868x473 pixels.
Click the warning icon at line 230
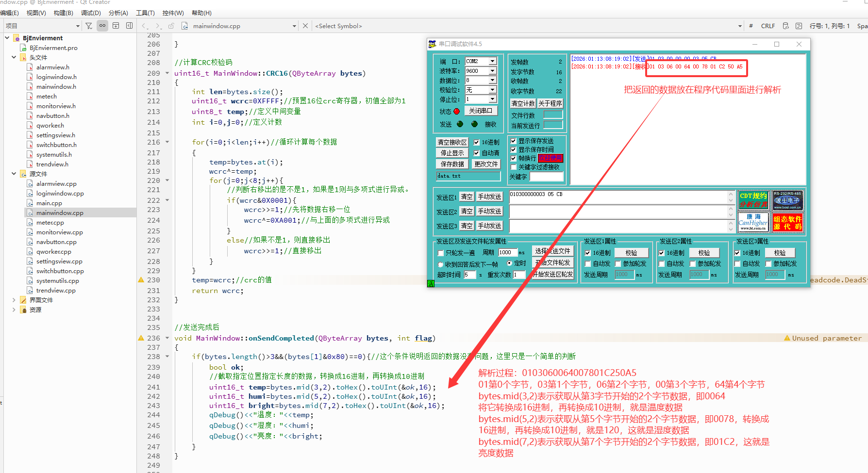coord(141,280)
